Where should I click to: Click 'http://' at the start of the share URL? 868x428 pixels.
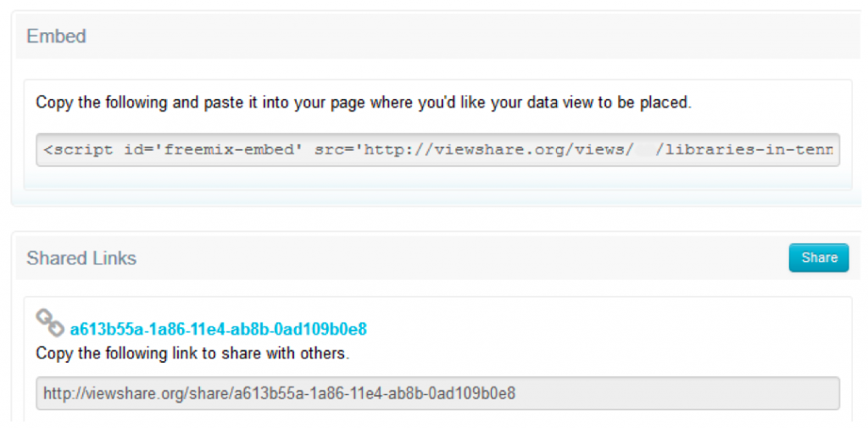point(63,393)
